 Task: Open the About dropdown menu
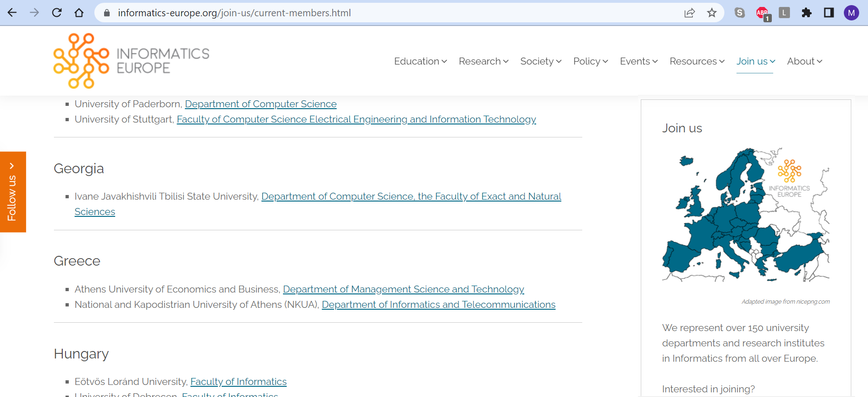pos(805,61)
